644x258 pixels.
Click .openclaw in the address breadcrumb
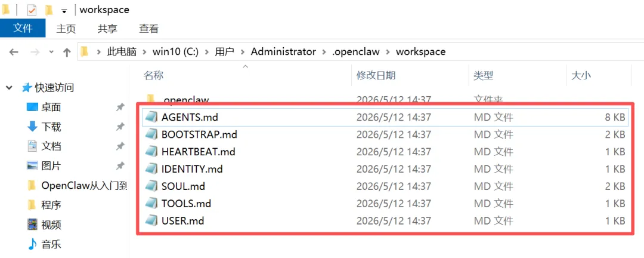pos(355,52)
